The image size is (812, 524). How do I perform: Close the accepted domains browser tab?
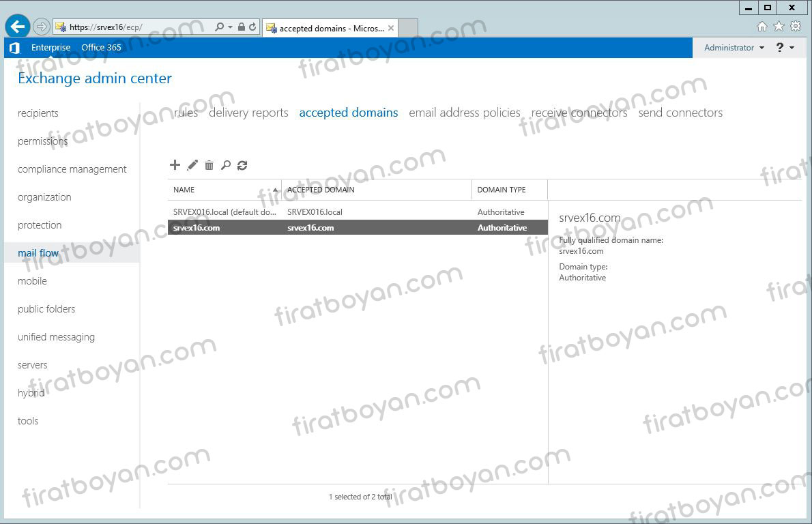click(x=391, y=28)
